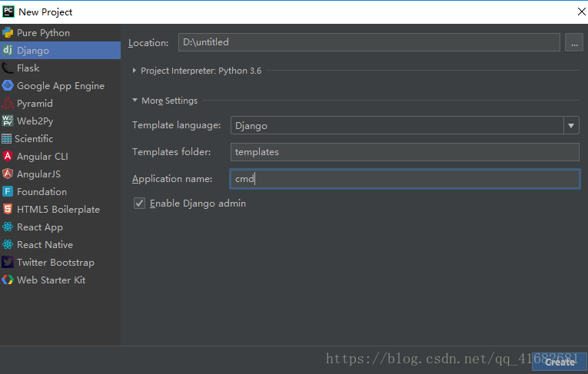Select React App project type label
This screenshot has height=374, width=588.
click(x=40, y=227)
